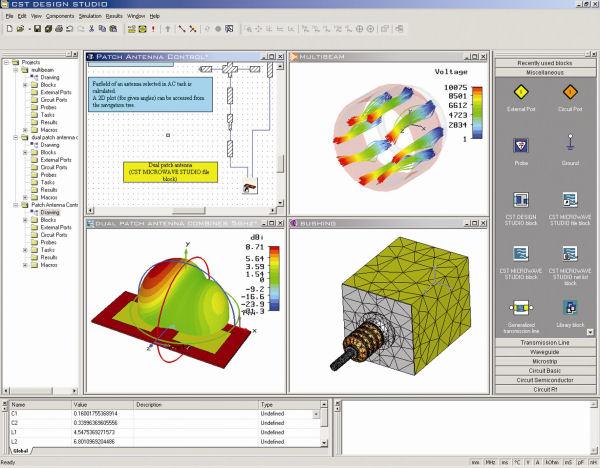600x468 pixels.
Task: Open the Transmission Line block category
Action: click(x=543, y=342)
